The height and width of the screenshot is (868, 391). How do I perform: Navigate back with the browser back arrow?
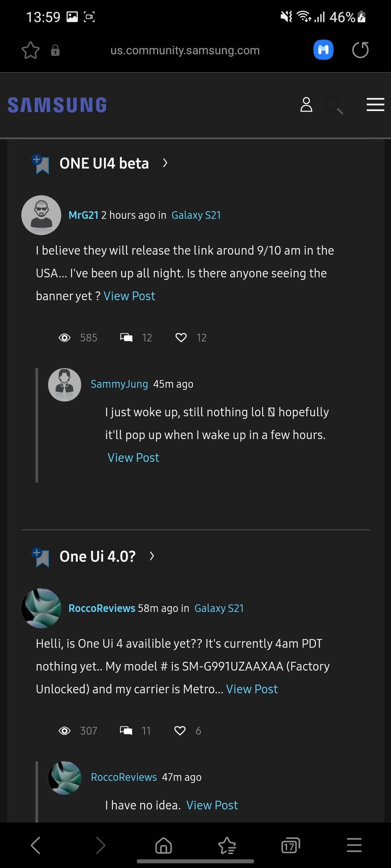(36, 845)
